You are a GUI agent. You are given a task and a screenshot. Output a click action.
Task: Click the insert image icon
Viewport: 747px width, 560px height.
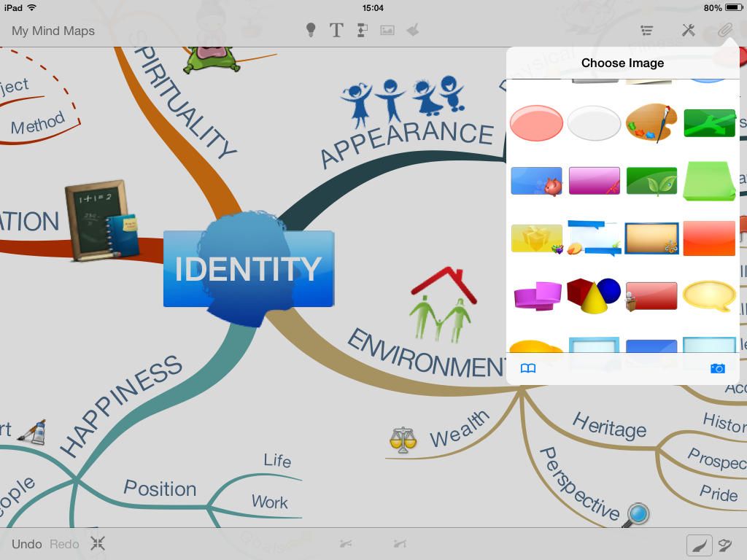(x=387, y=30)
